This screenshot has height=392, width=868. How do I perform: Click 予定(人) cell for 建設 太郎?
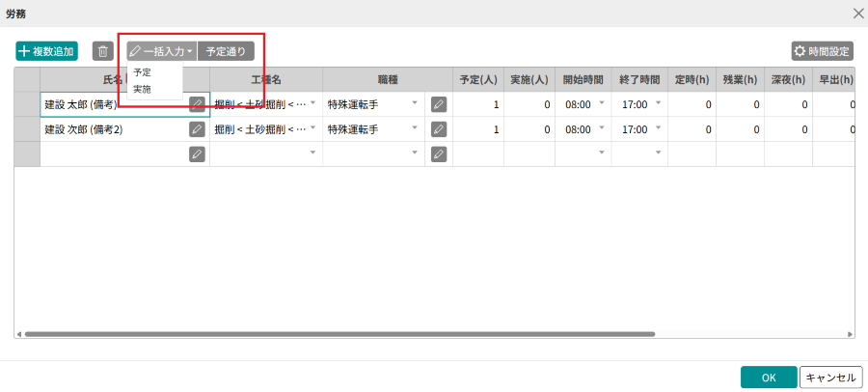coord(477,104)
